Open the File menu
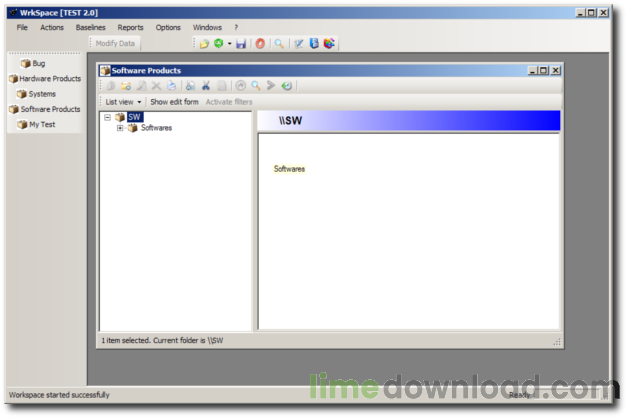 [x=22, y=27]
